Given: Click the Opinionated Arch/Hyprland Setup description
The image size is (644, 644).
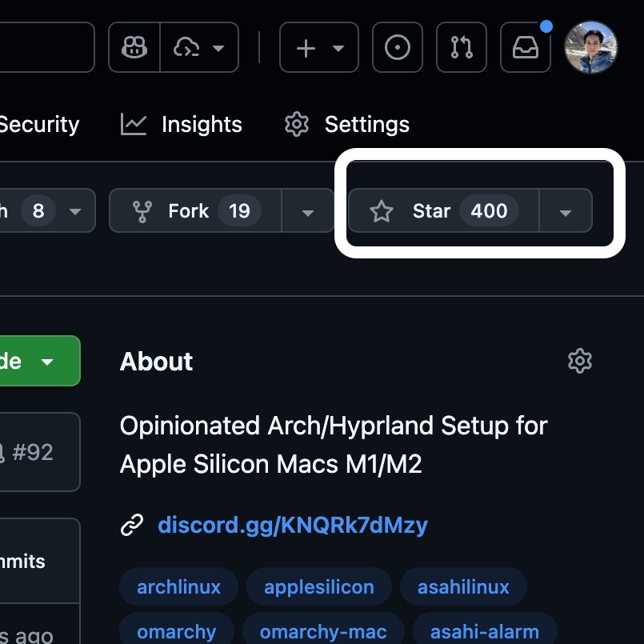Looking at the screenshot, I should pos(334,445).
